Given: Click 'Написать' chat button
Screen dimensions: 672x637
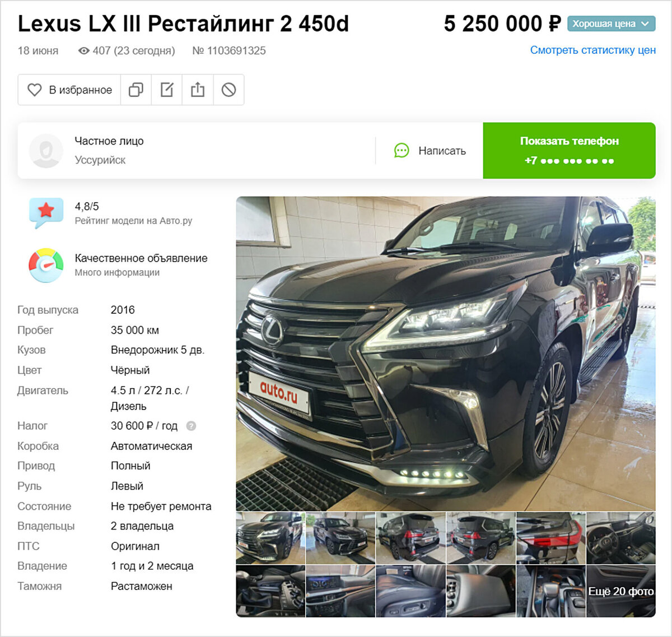Looking at the screenshot, I should (x=430, y=151).
